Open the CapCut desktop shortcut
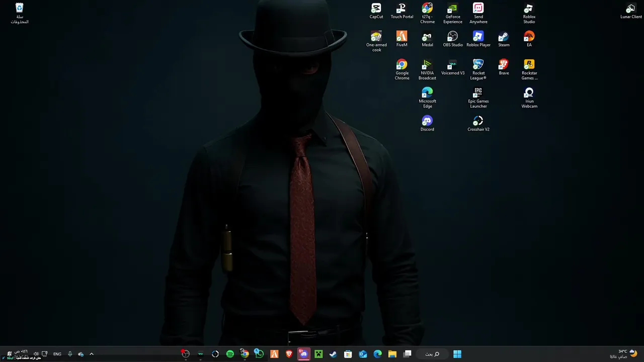This screenshot has width=644, height=362. [x=376, y=11]
